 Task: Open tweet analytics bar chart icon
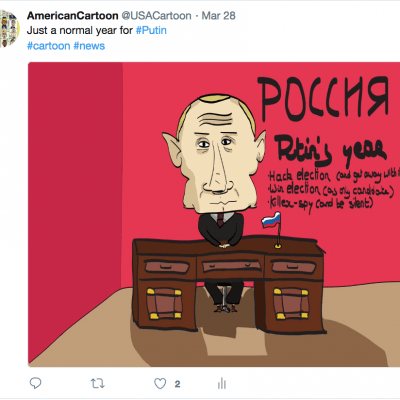pos(222,384)
